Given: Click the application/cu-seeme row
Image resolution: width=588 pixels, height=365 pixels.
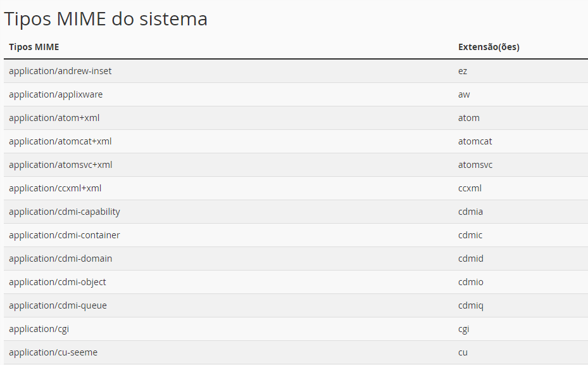Looking at the screenshot, I should pyautogui.click(x=296, y=352).
